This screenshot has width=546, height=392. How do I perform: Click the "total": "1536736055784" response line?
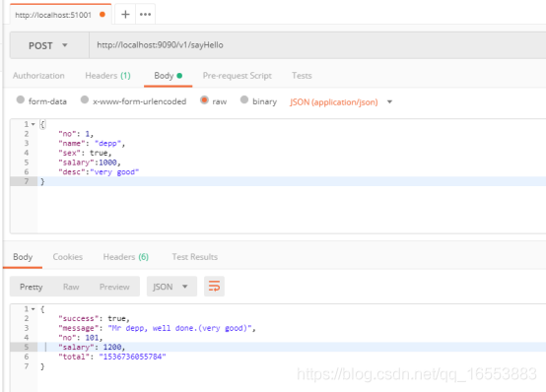point(112,357)
